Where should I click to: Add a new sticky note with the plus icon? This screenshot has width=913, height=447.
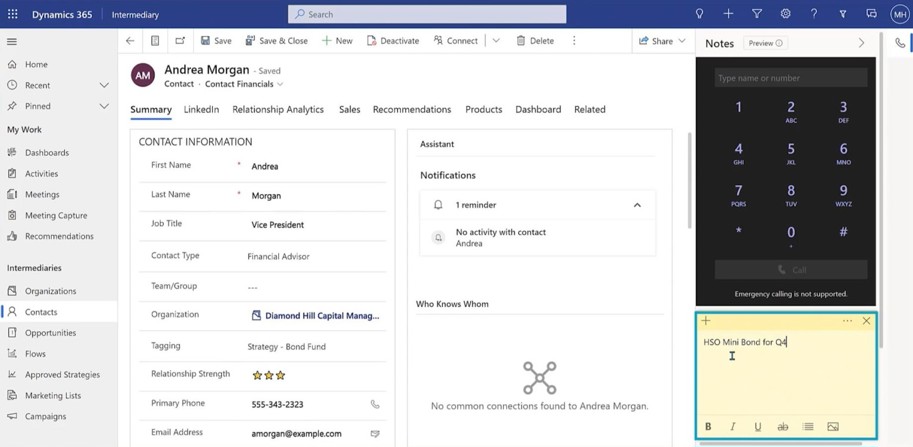(706, 321)
